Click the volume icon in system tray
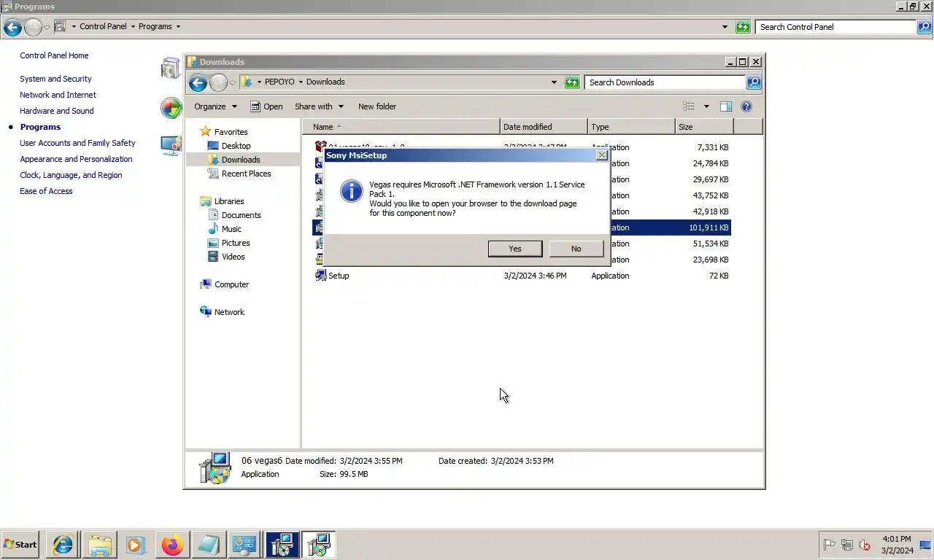This screenshot has height=560, width=934. pyautogui.click(x=865, y=545)
